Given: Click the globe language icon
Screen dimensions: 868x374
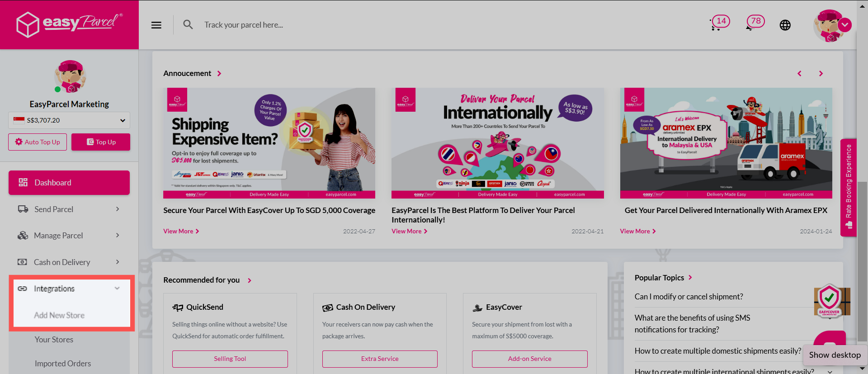Looking at the screenshot, I should [x=785, y=25].
